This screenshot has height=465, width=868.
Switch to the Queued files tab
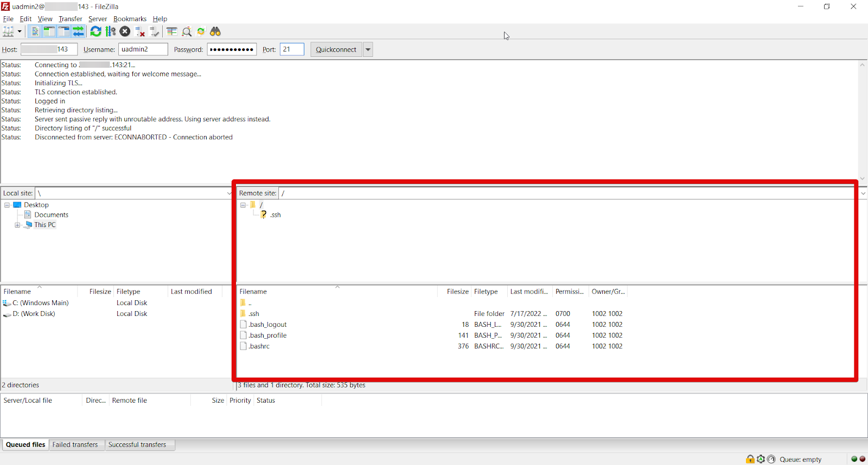pos(25,445)
